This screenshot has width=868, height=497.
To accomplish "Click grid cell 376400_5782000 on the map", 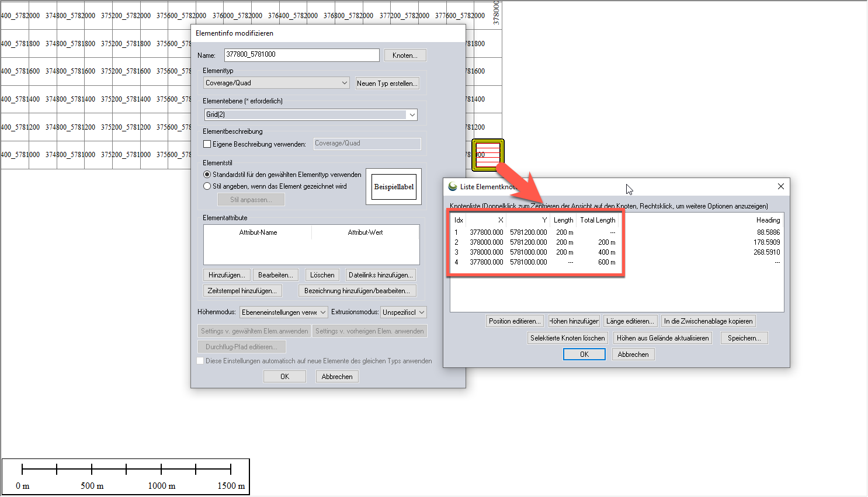I will click(x=293, y=16).
